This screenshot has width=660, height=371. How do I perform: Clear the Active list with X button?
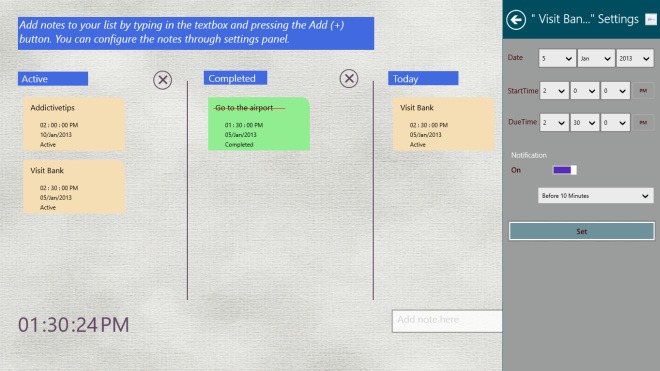point(162,80)
